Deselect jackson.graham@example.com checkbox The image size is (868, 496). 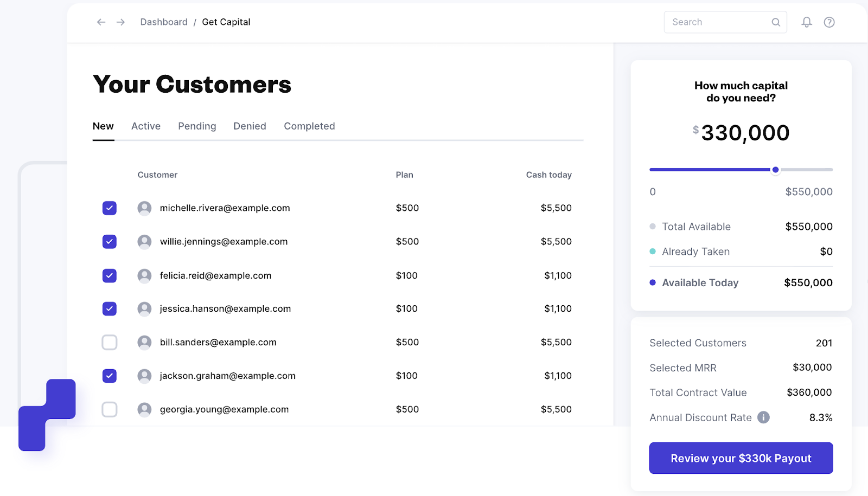click(110, 376)
